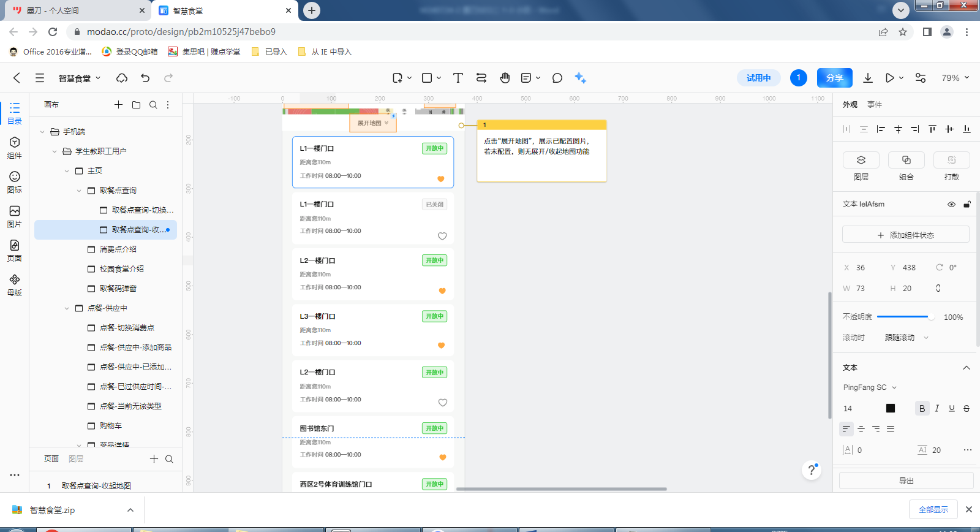
Task: Open the 页面 pages sidebar panel
Action: [x=15, y=251]
